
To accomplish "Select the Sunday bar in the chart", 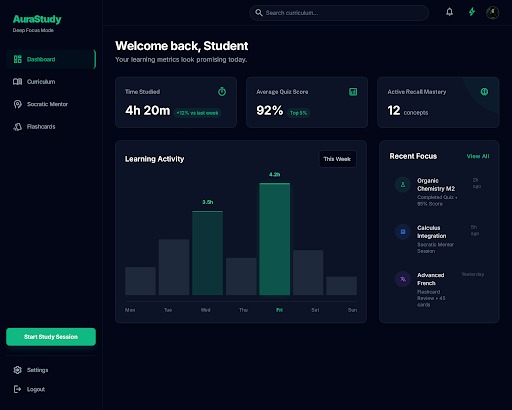I will (342, 286).
